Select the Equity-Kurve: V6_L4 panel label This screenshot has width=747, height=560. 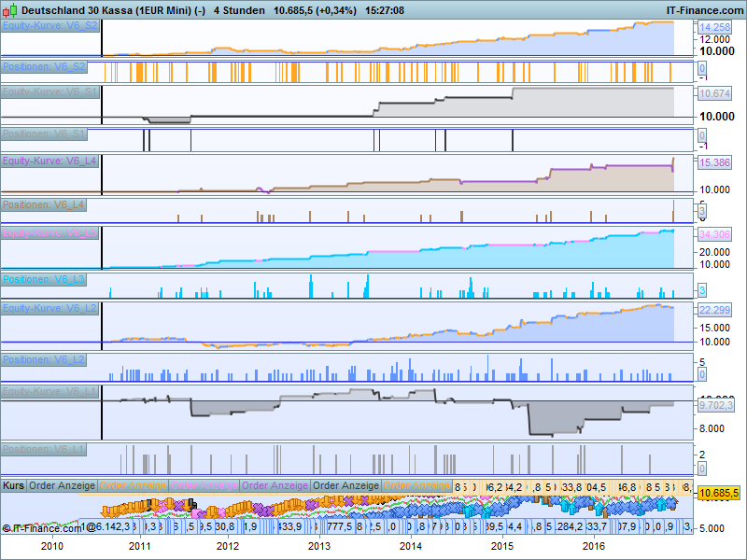[x=50, y=161]
